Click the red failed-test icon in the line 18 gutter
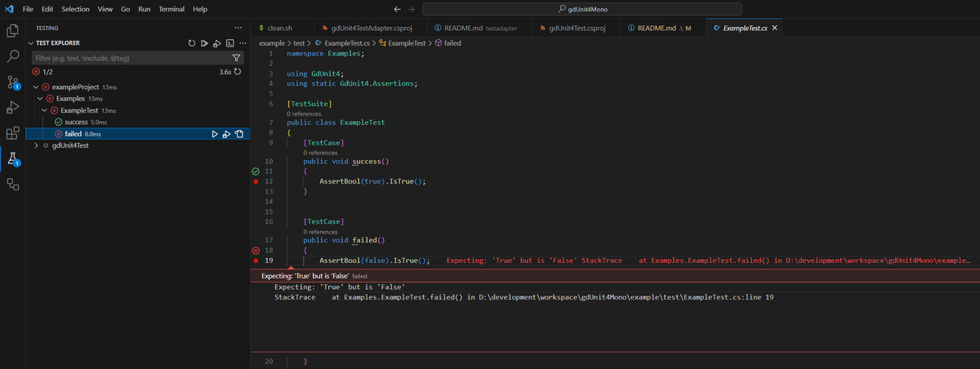The image size is (980, 369). tap(256, 250)
